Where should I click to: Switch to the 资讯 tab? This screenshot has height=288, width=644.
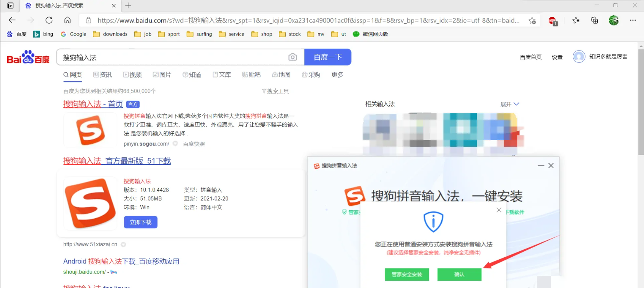point(102,75)
